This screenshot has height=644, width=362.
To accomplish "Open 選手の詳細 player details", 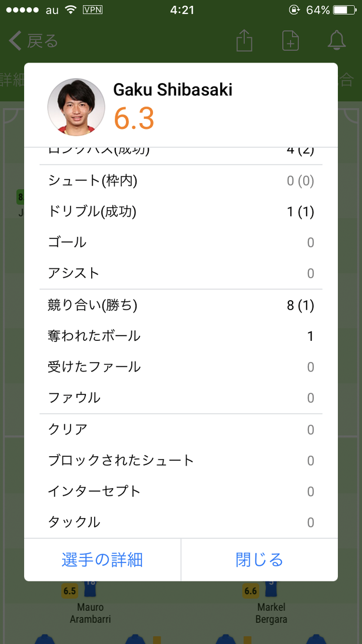I will [x=102, y=559].
